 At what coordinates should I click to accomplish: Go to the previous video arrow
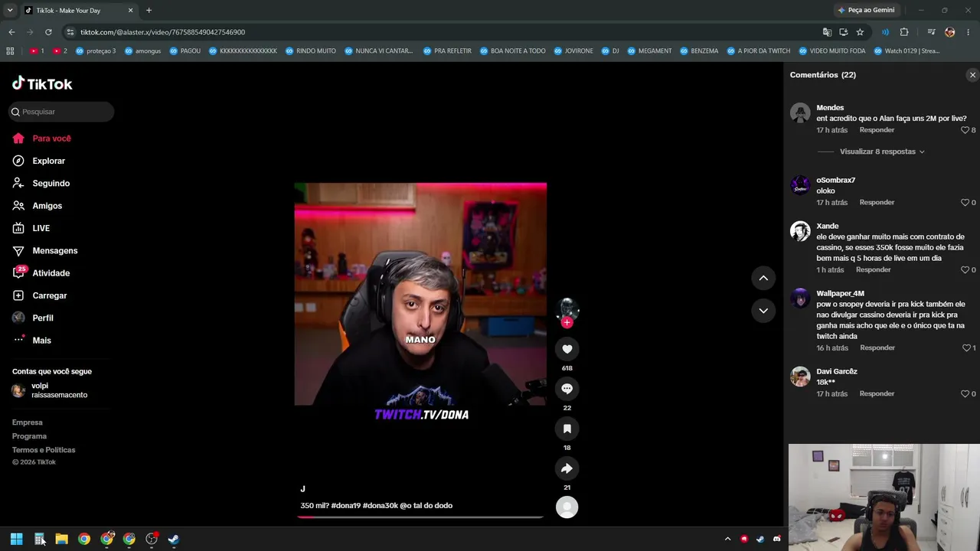tap(763, 278)
